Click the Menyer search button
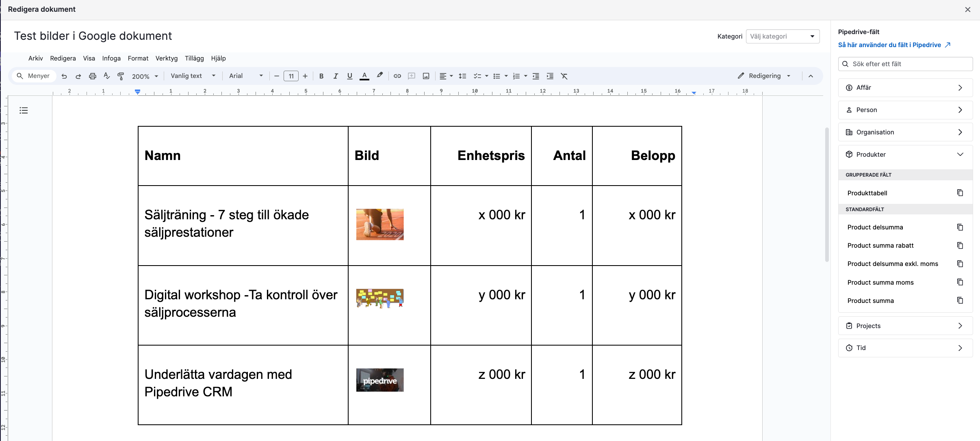Viewport: 980px width, 441px height. [33, 76]
